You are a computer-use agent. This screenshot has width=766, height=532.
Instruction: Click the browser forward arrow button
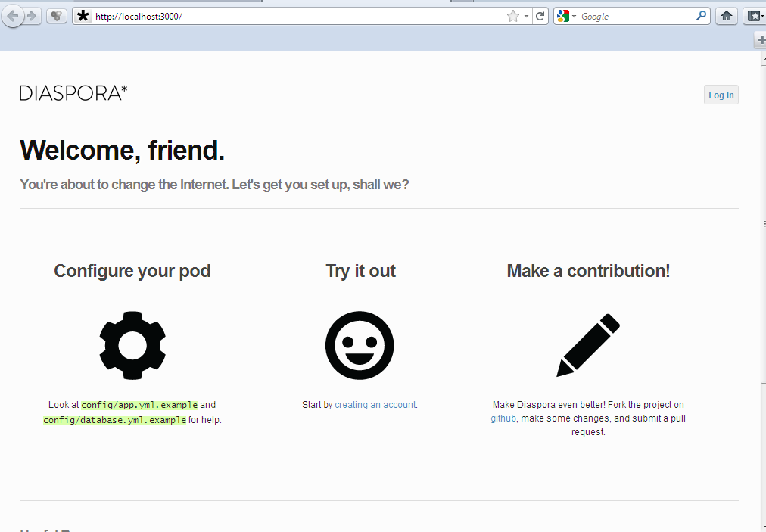pos(33,16)
